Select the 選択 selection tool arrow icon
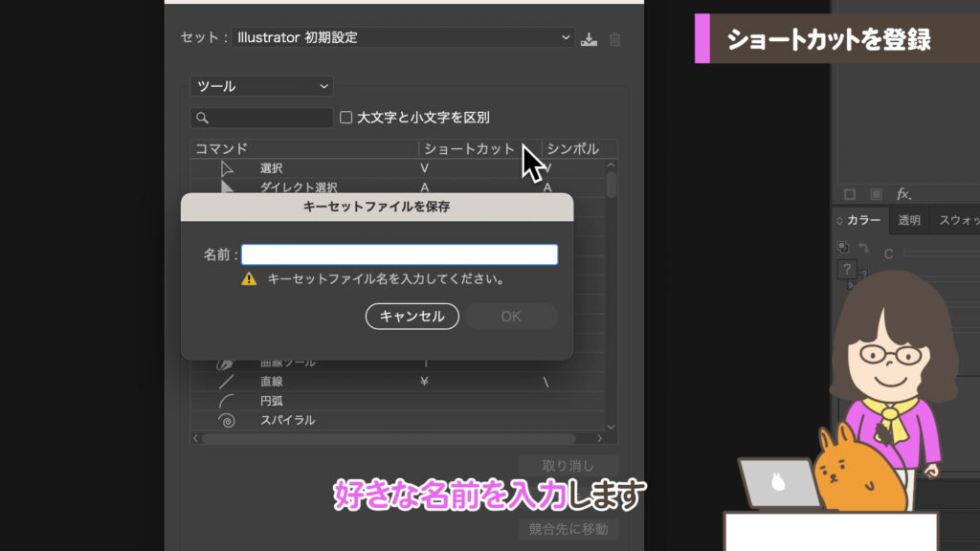The height and width of the screenshot is (551, 980). (x=226, y=167)
